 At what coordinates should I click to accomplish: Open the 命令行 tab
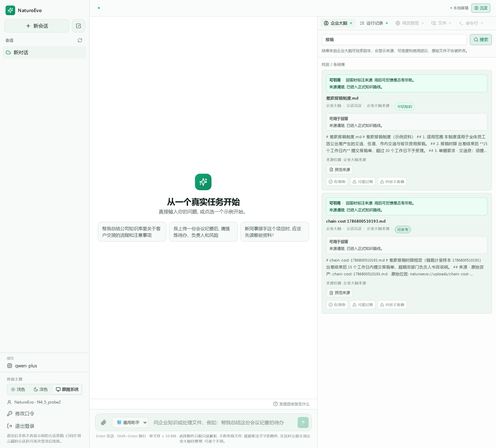[471, 23]
